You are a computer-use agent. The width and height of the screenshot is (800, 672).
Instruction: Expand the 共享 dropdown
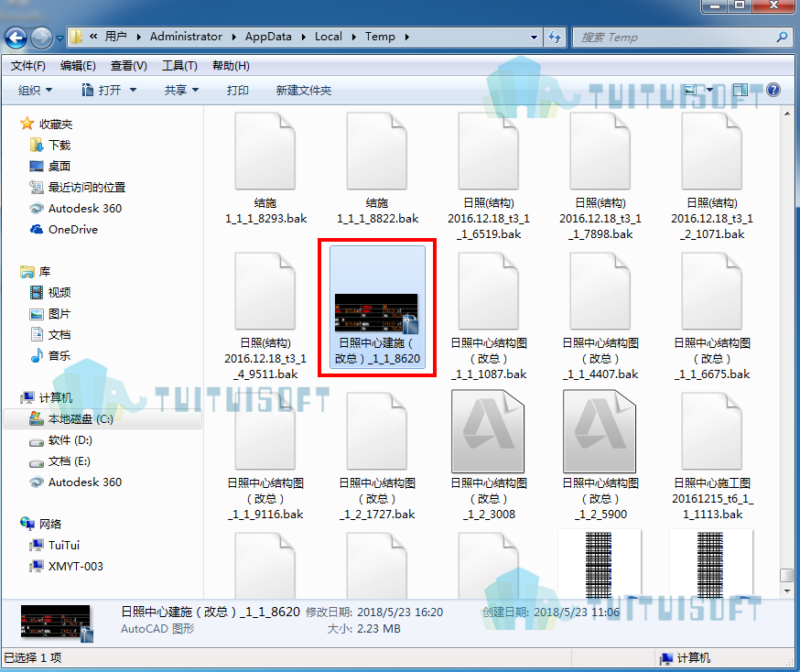[181, 91]
